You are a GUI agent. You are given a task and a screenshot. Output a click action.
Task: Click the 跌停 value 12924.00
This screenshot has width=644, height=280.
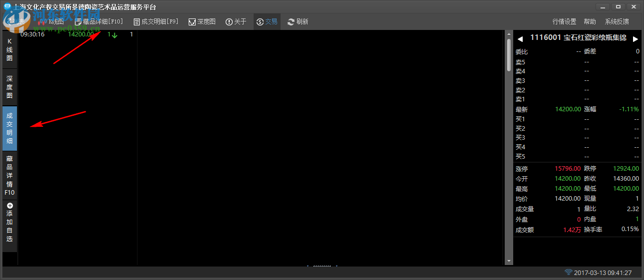pos(627,169)
